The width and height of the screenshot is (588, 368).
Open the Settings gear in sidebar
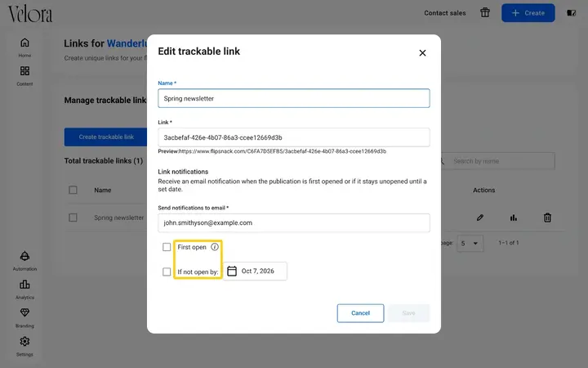(x=24, y=341)
